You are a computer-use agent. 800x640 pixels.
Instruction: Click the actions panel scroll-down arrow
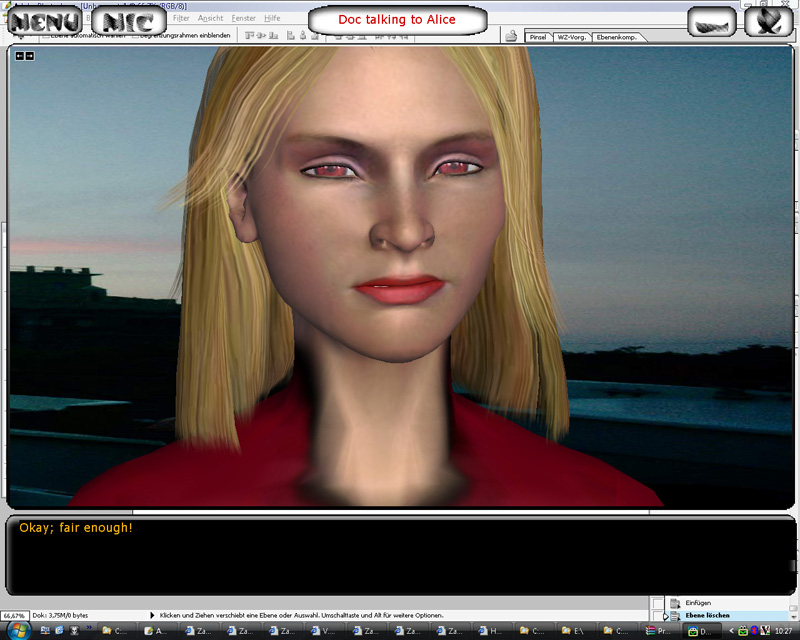tap(793, 617)
